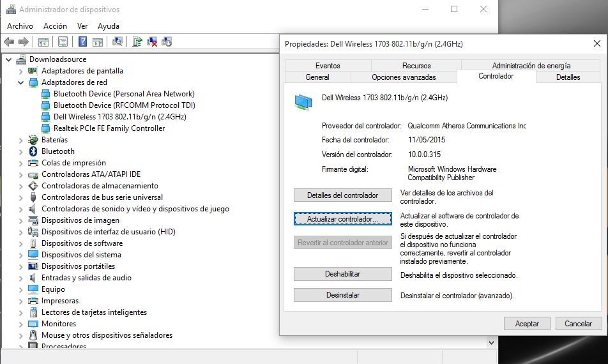This screenshot has height=364, width=608.
Task: Click Aceptar in properties dialog
Action: [x=527, y=324]
